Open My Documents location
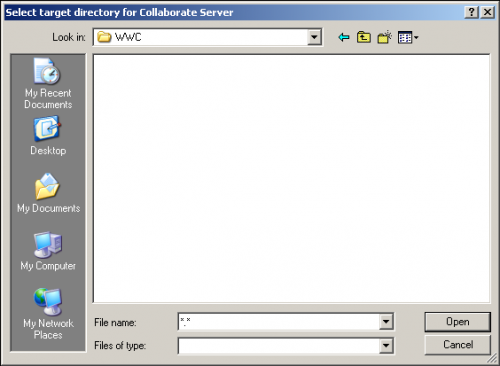Image resolution: width=500 pixels, height=366 pixels. 48,193
